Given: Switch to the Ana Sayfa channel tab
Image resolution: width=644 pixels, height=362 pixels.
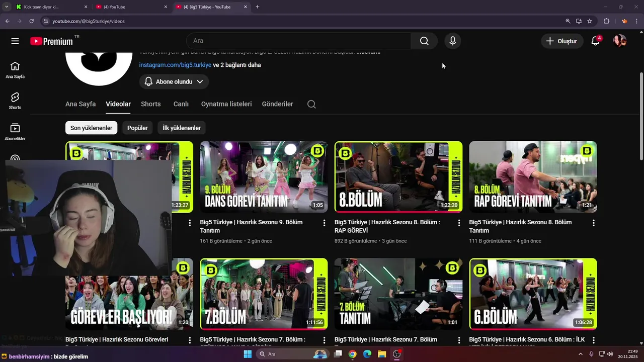Looking at the screenshot, I should pos(80,104).
